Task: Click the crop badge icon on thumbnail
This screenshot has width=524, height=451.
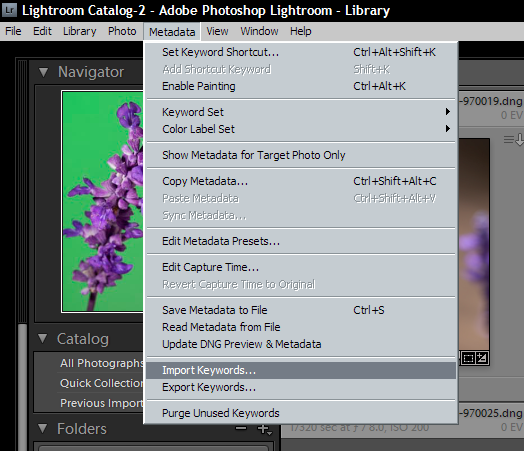Action: click(468, 358)
